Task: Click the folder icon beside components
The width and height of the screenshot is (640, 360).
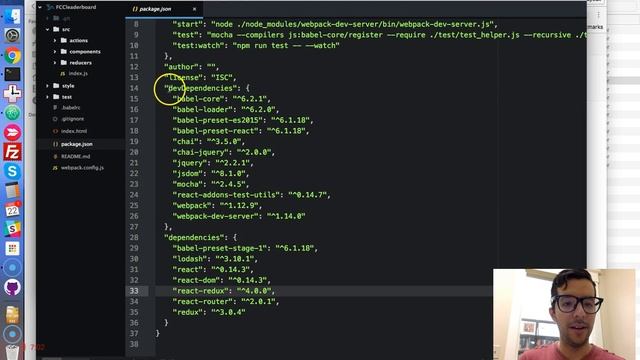Action: tap(64, 51)
